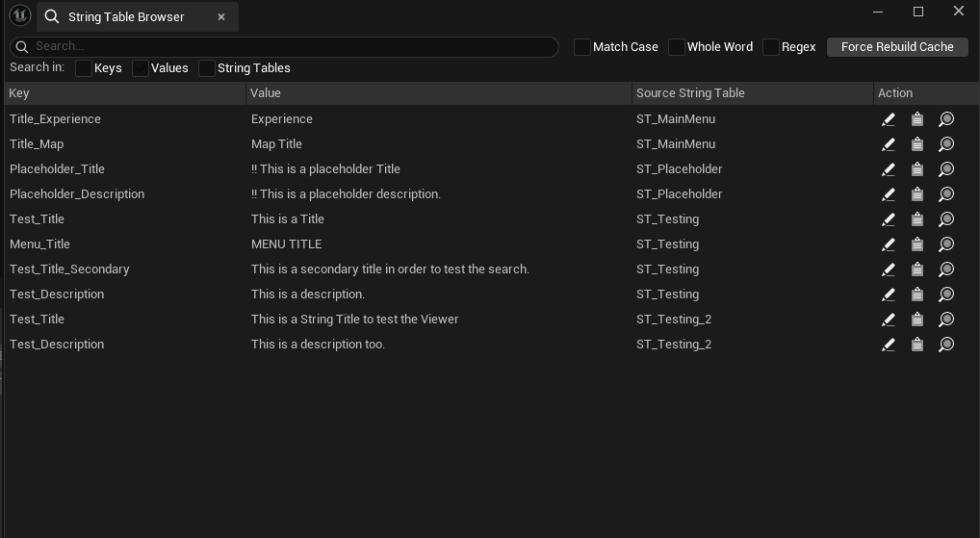Click clipboard icon on 'String Title to test the Viewer' row
Image resolution: width=980 pixels, height=538 pixels.
916,320
